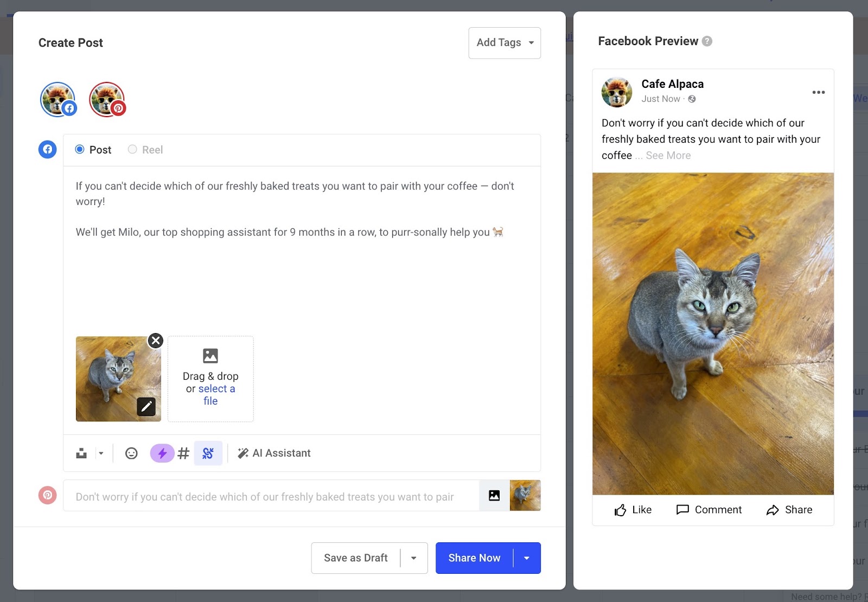
Task: Switch to the Reel option
Action: coord(131,149)
